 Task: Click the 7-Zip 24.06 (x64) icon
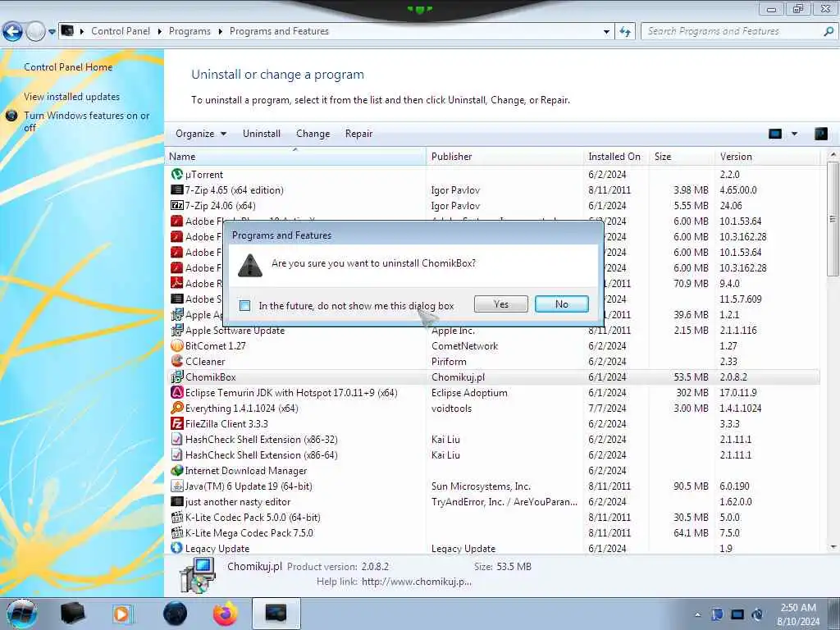tap(177, 205)
